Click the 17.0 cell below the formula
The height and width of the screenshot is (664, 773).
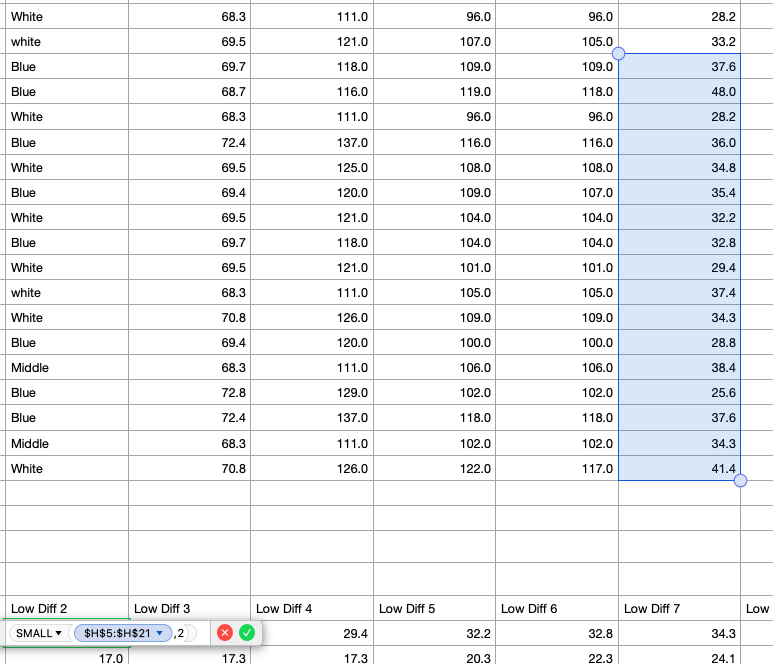pos(67,655)
